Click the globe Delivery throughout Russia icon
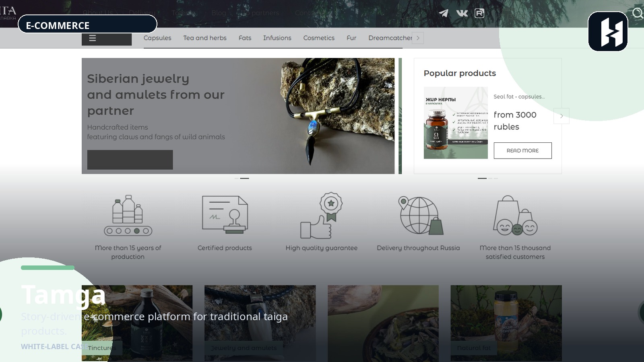644x362 pixels. tap(421, 215)
